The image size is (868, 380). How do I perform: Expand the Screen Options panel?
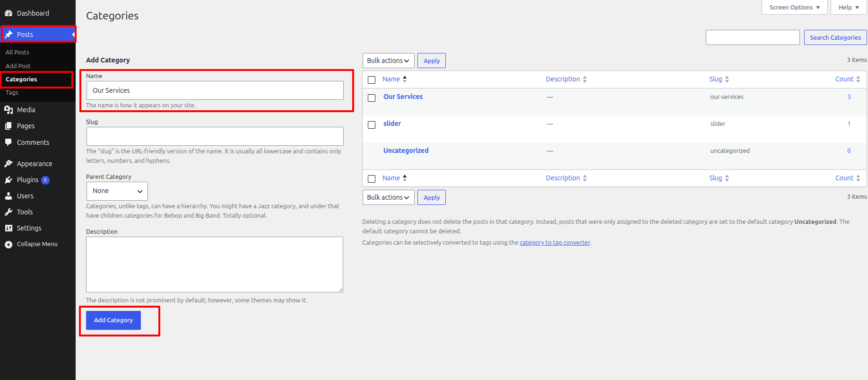pyautogui.click(x=795, y=7)
